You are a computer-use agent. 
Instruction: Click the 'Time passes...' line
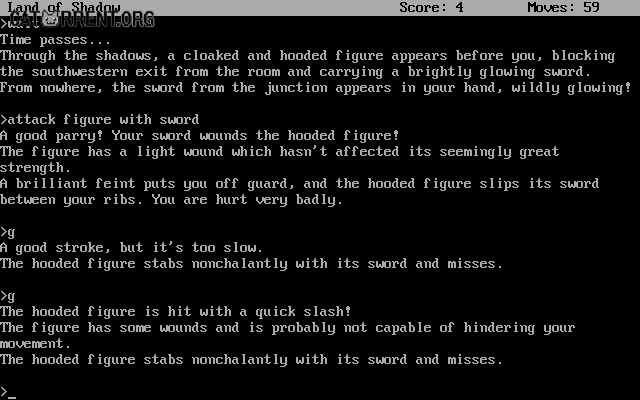click(56, 40)
